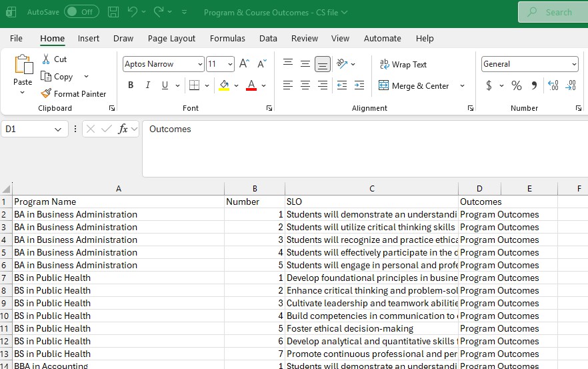Viewport: 588px width, 369px height.
Task: Apply borders to the cell
Action: coord(194,85)
